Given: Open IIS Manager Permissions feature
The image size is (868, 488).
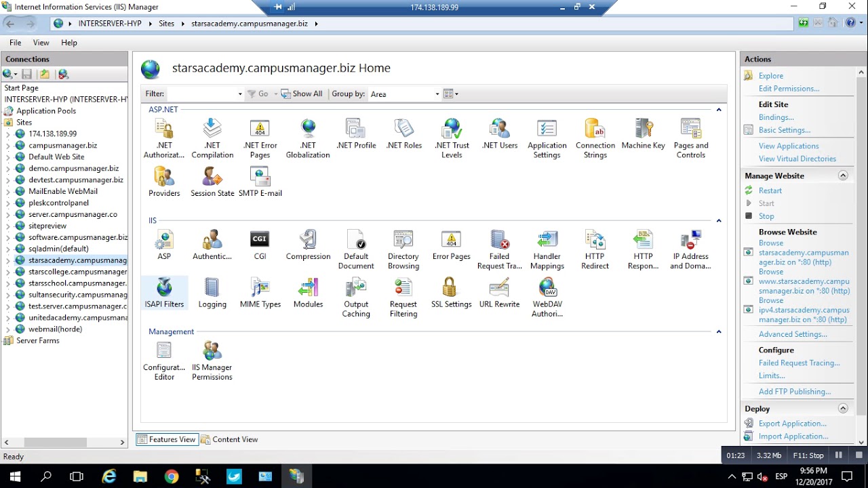Looking at the screenshot, I should [212, 361].
